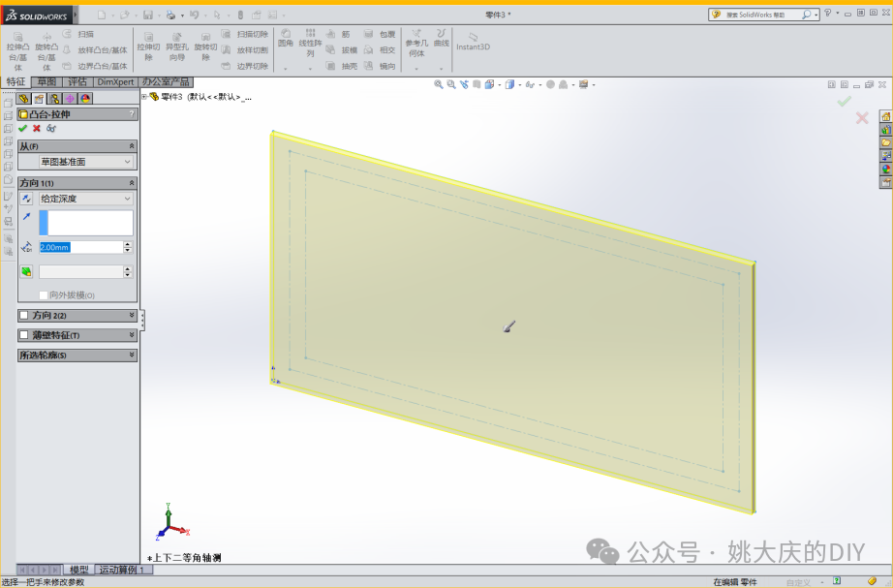Viewport: 893px width, 588px height.
Task: Click the 拉伸凸台/基体 extrude boss tool
Action: pyautogui.click(x=17, y=51)
